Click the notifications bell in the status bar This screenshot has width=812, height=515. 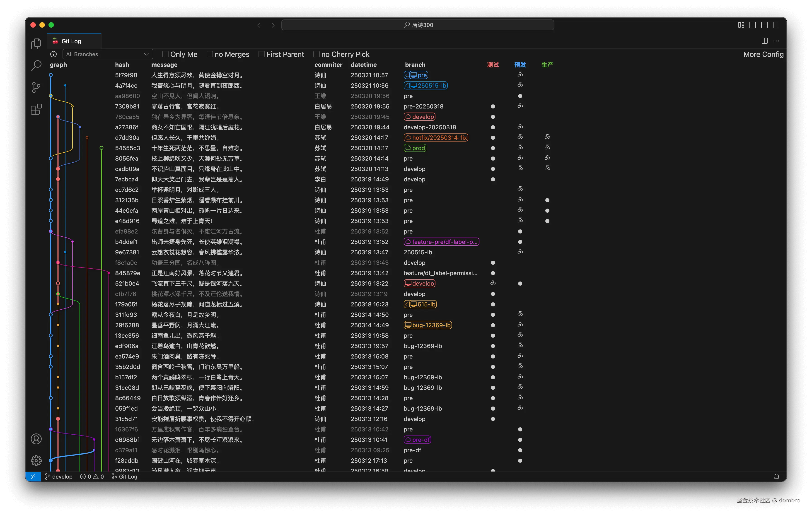(776, 476)
